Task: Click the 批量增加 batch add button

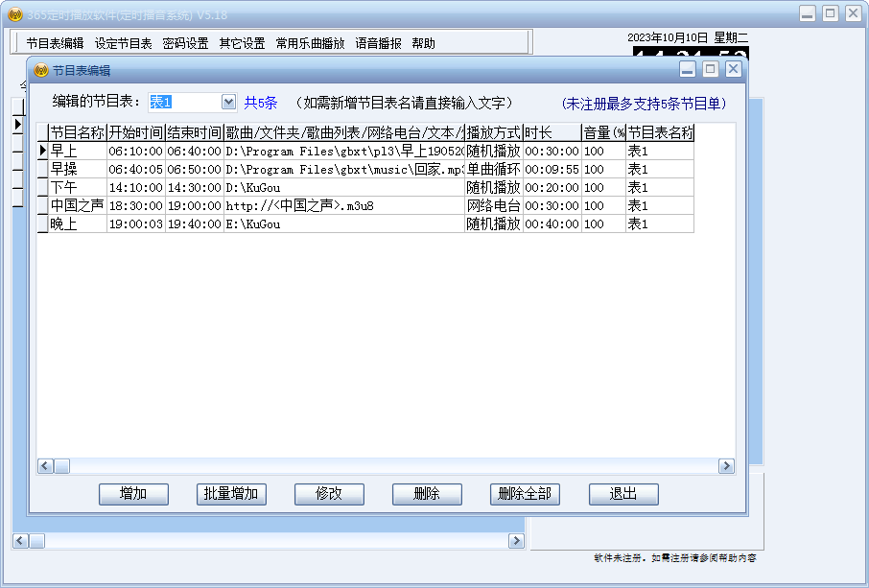Action: (231, 494)
